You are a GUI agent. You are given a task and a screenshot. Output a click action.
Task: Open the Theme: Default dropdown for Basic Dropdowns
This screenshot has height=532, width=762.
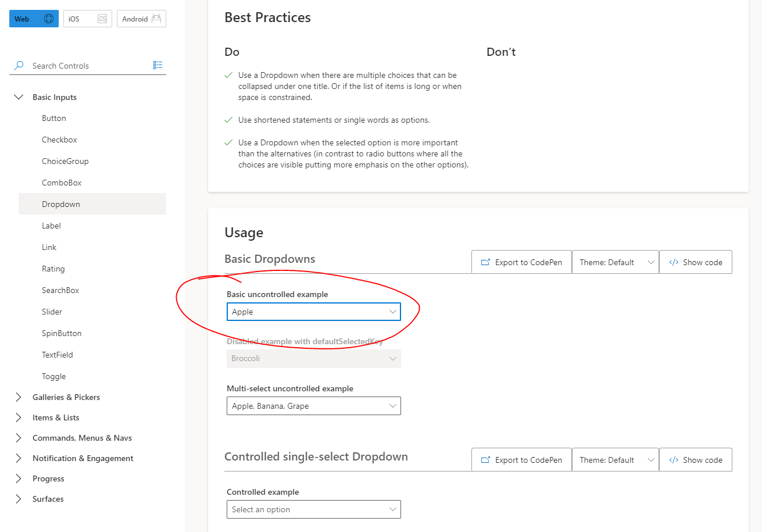click(x=615, y=262)
